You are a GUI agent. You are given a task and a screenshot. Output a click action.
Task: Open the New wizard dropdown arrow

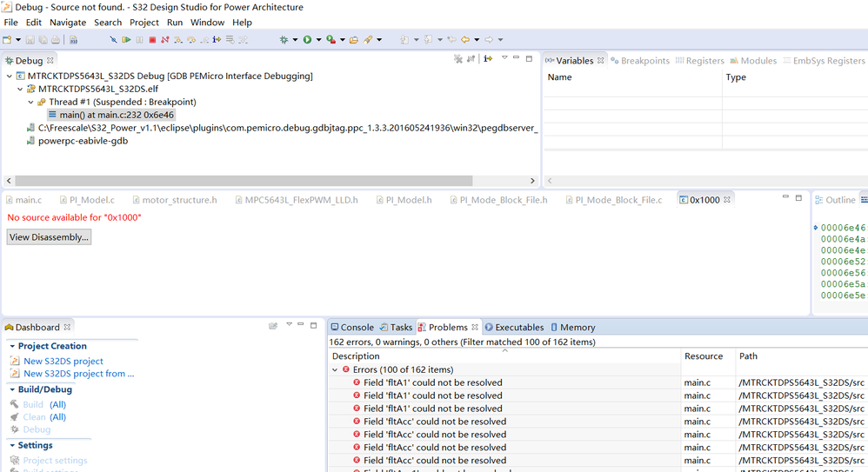(x=18, y=40)
